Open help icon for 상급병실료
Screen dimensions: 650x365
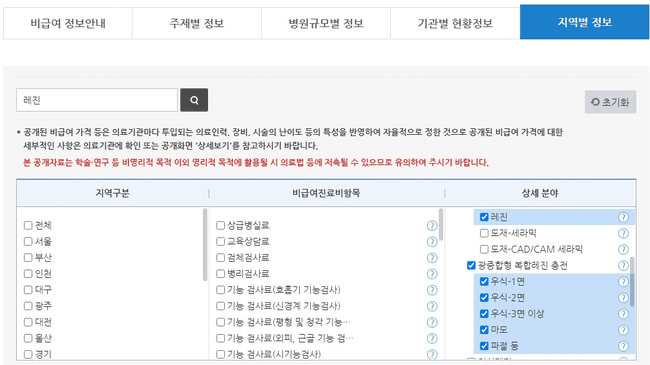(432, 226)
